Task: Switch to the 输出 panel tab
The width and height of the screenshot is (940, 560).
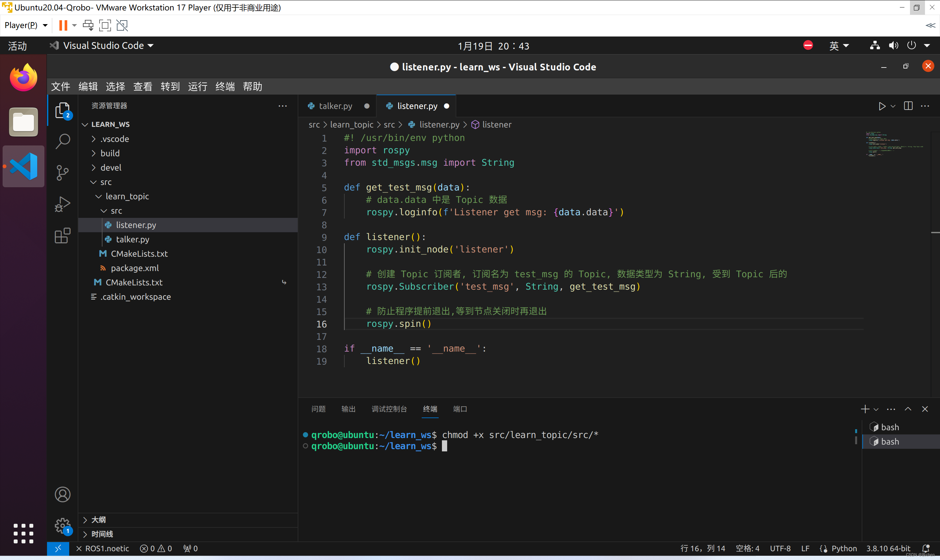Action: 349,409
